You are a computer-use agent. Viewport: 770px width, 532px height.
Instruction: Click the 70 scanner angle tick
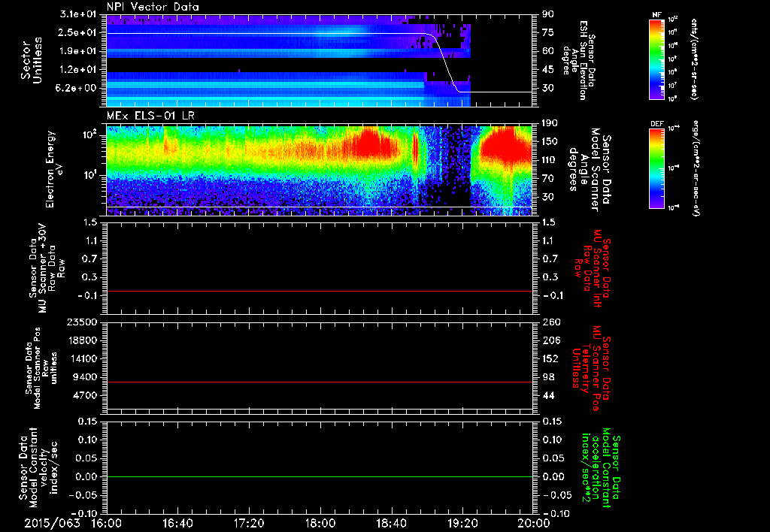click(x=548, y=179)
